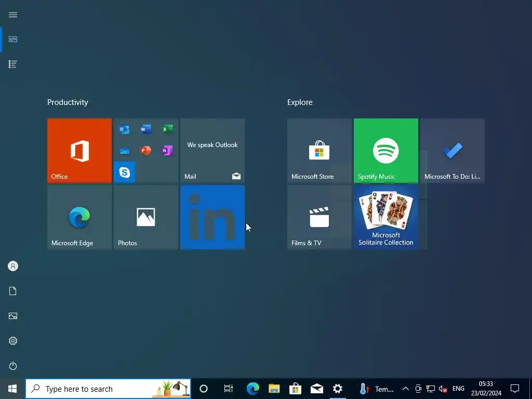Click the Productivity group heading

68,102
